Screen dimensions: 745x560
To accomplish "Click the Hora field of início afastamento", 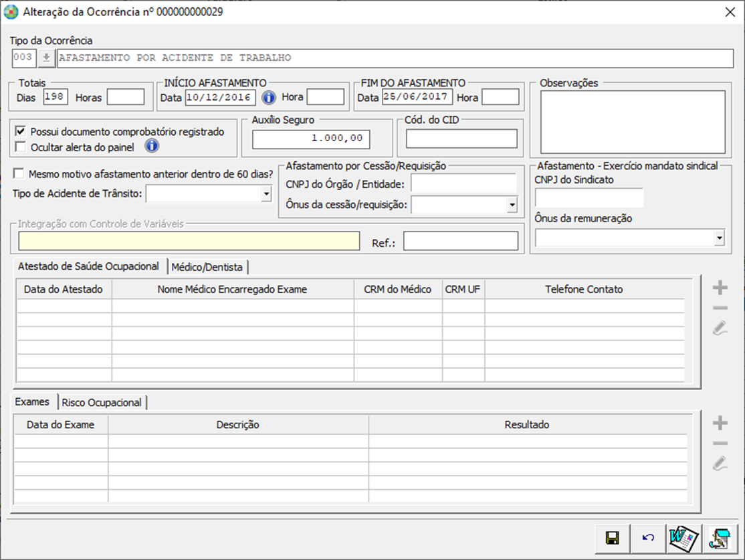I will 326,96.
